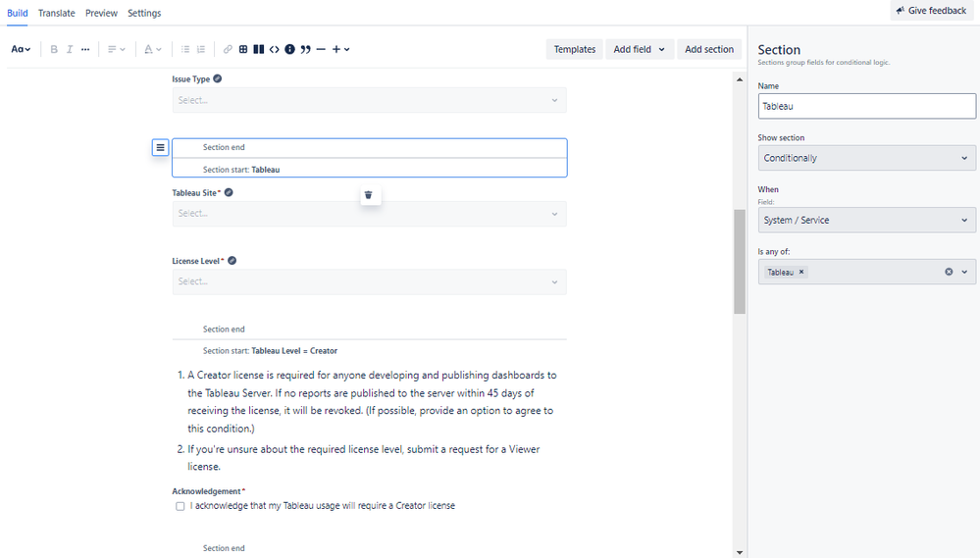Open more formatting options ellipsis

coord(85,49)
